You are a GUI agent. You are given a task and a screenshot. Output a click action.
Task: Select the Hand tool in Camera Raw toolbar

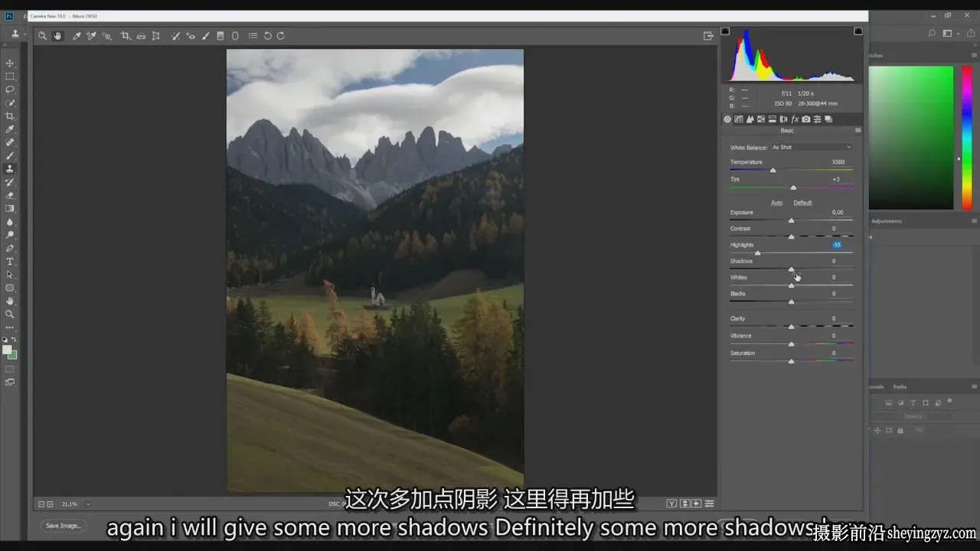coord(58,36)
